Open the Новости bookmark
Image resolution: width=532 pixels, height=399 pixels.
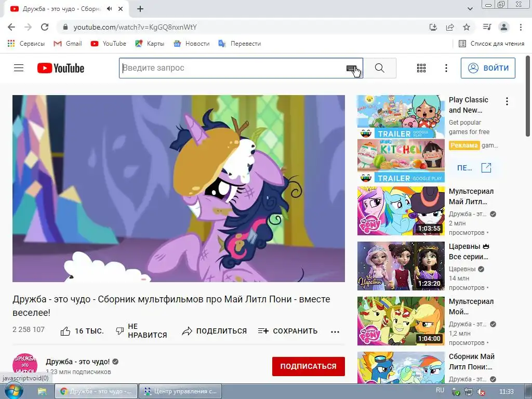click(191, 44)
